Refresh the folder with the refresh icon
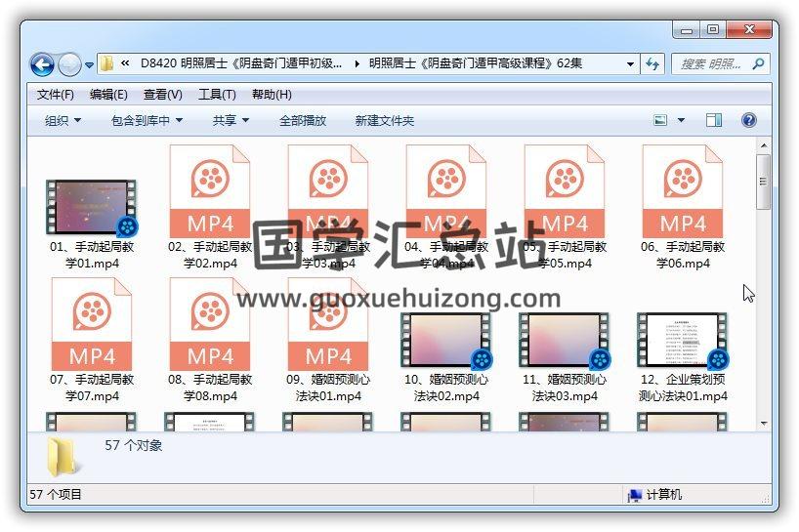Image resolution: width=799 pixels, height=532 pixels. pyautogui.click(x=652, y=64)
